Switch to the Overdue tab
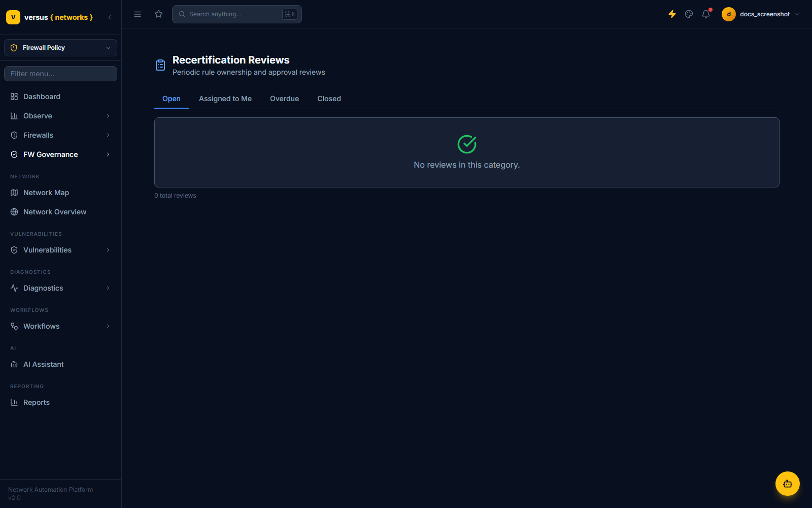Image resolution: width=812 pixels, height=508 pixels. coord(284,99)
